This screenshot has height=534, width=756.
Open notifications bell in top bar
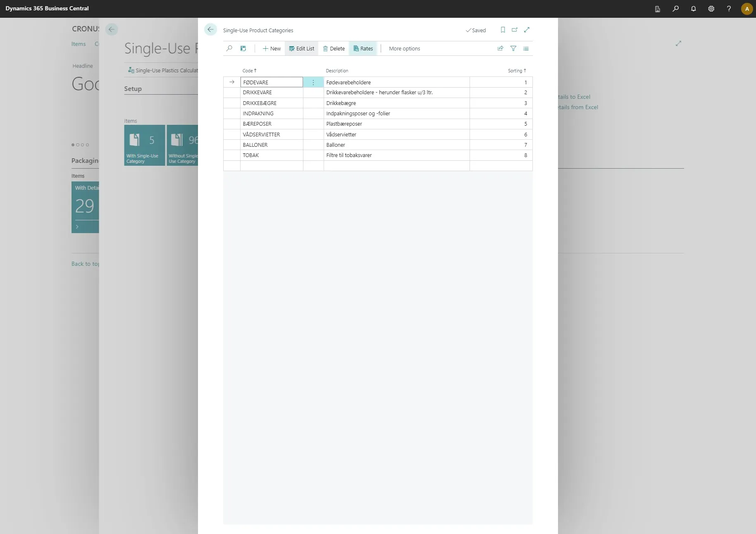tap(693, 9)
